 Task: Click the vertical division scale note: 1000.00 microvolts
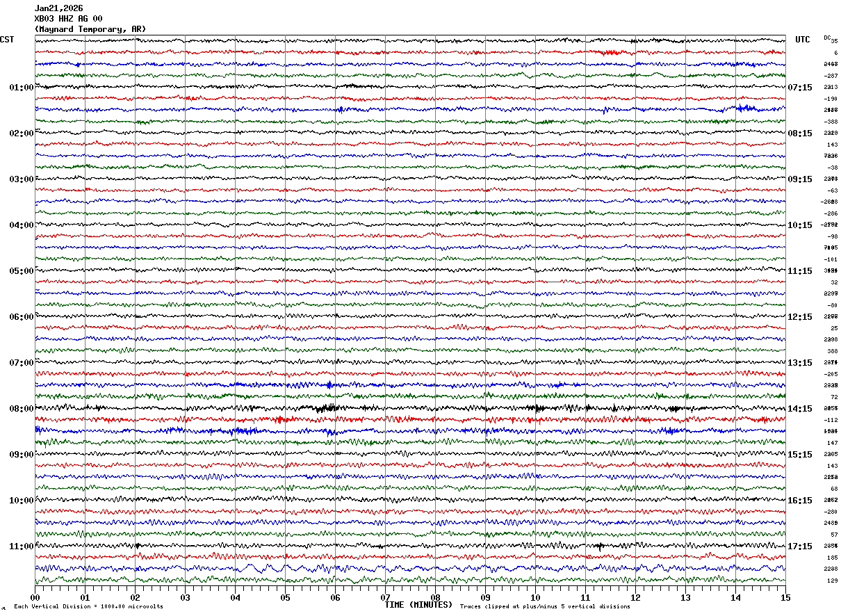[x=88, y=607]
